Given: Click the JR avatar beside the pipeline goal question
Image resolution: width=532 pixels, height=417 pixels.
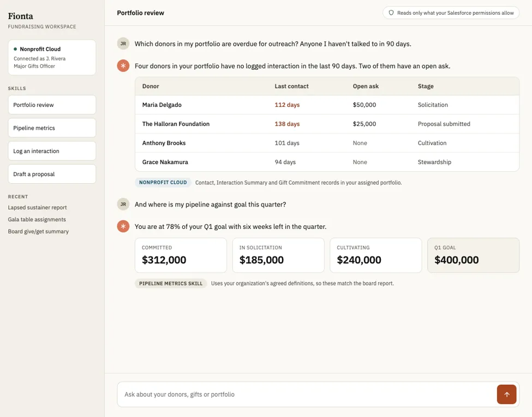Looking at the screenshot, I should (x=123, y=204).
